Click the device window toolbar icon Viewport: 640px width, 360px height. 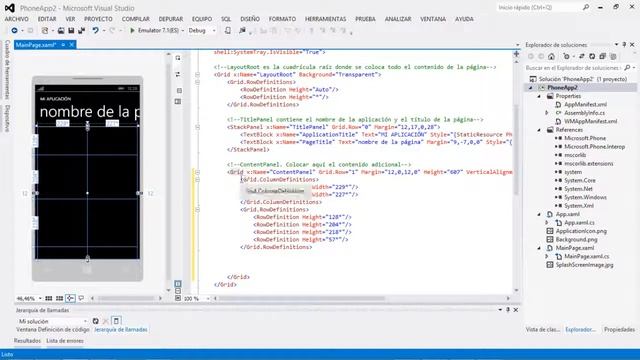pos(228,31)
